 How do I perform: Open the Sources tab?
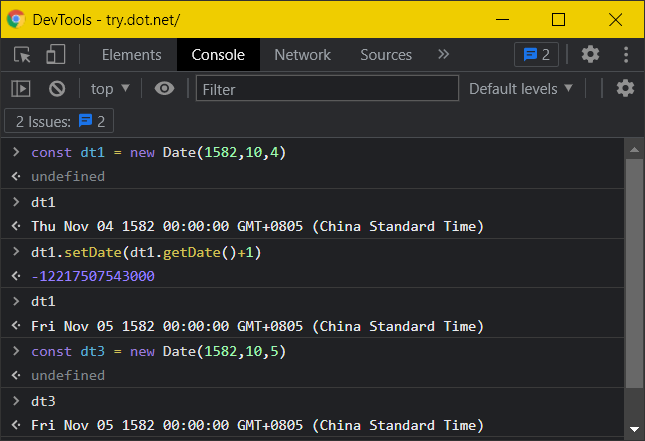coord(386,55)
